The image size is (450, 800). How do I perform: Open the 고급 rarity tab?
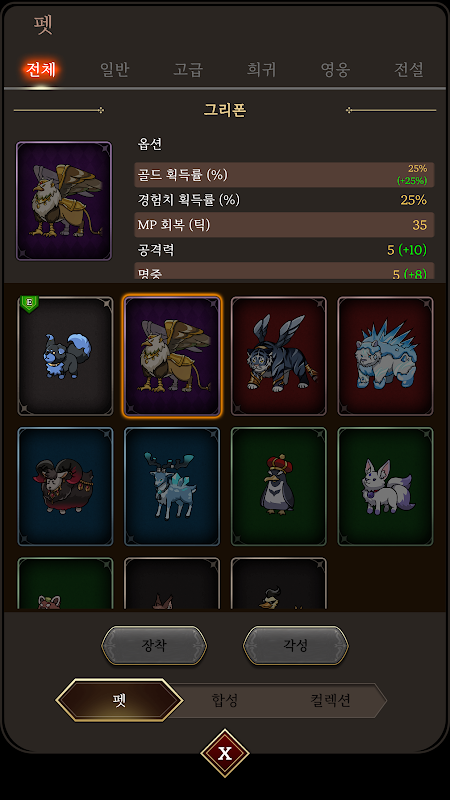point(188,69)
